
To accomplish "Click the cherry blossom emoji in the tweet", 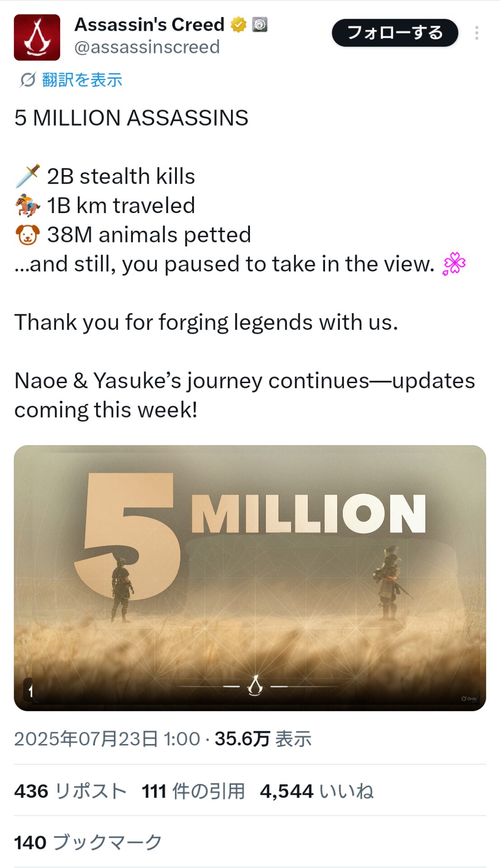I will pyautogui.click(x=454, y=264).
